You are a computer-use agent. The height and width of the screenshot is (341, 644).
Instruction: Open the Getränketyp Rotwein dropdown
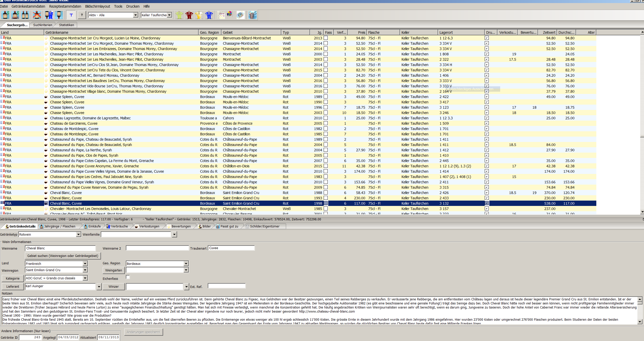coord(78,235)
